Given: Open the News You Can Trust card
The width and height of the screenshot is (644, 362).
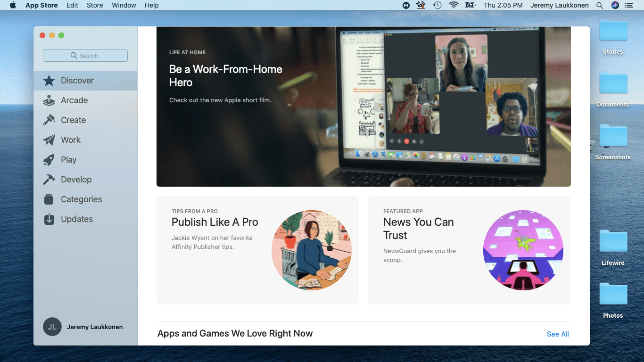Looking at the screenshot, I should click(x=469, y=250).
